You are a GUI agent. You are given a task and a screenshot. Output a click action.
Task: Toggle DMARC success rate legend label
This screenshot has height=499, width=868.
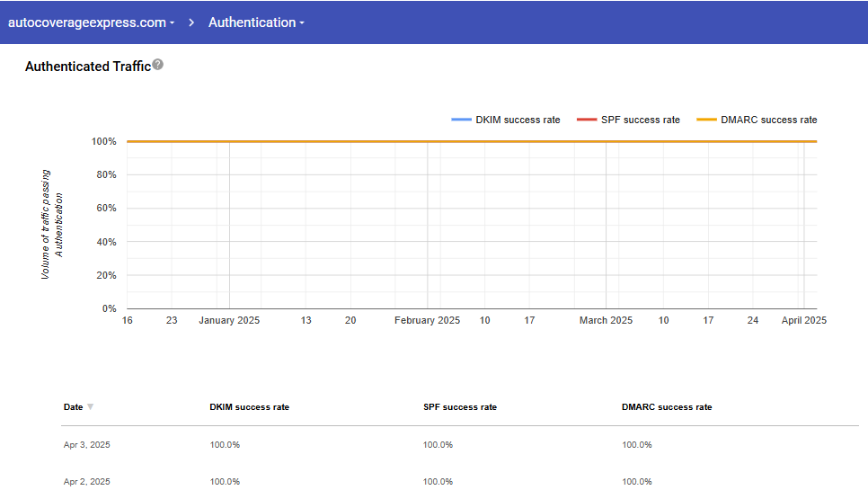click(768, 120)
